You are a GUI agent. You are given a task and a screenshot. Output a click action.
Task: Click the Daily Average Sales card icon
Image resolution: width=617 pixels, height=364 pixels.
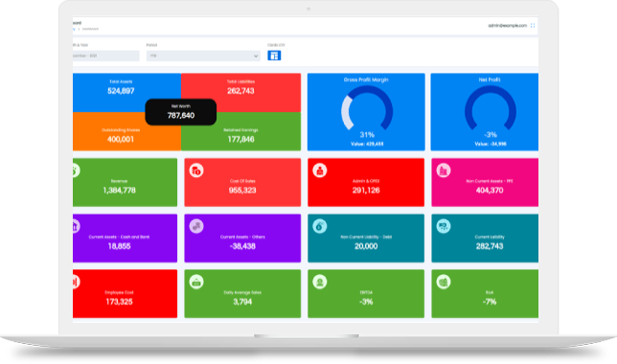pyautogui.click(x=196, y=282)
